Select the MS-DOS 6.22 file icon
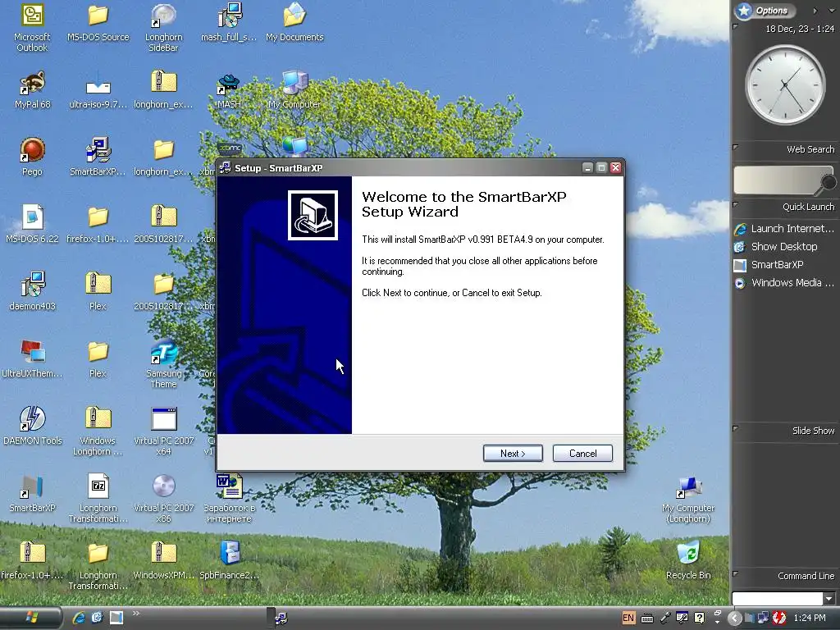 (x=32, y=225)
